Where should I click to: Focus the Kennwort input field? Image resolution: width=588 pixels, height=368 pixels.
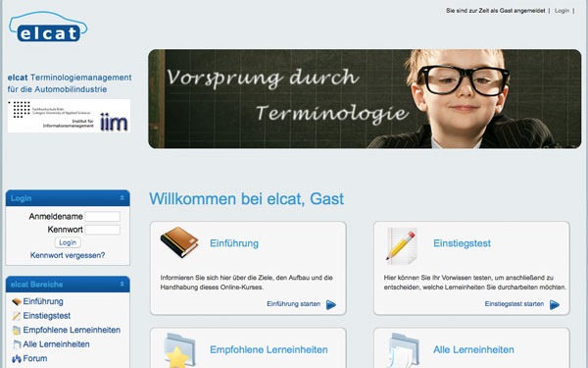[102, 230]
